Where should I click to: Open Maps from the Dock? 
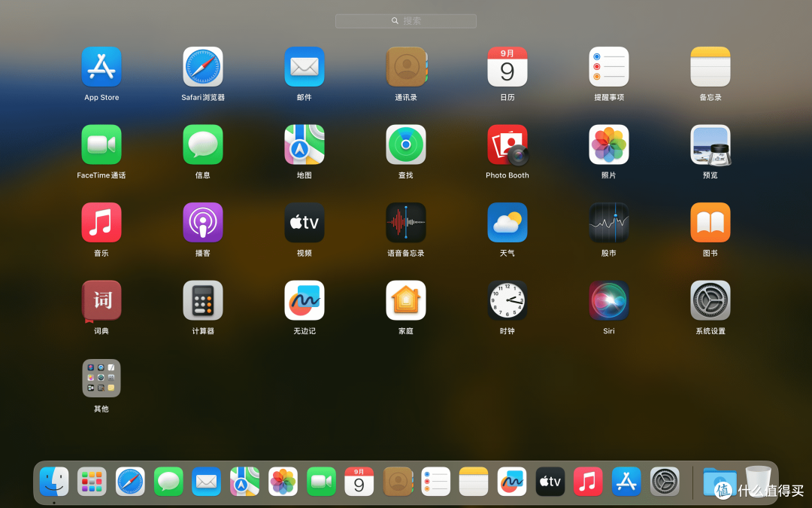tap(244, 482)
